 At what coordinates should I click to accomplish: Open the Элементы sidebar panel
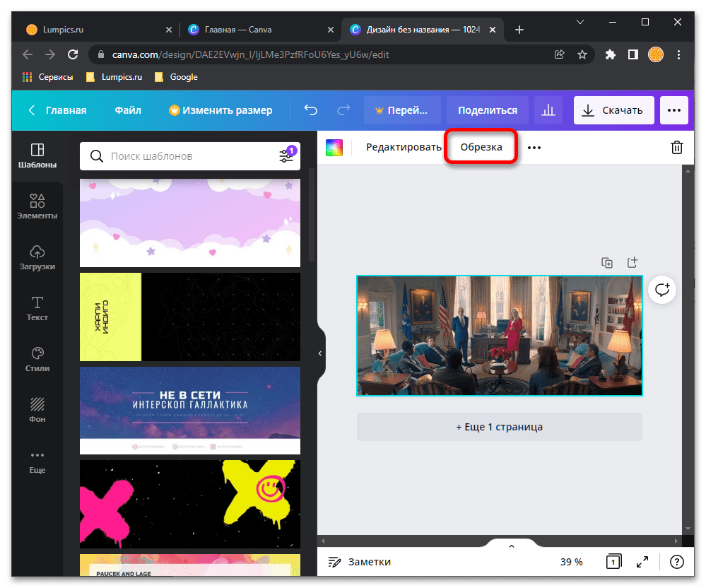(37, 206)
